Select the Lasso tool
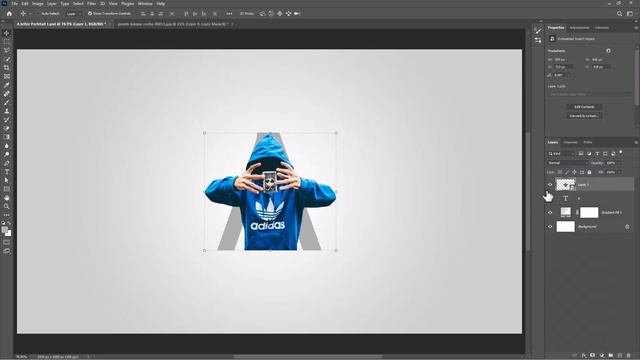 point(7,50)
